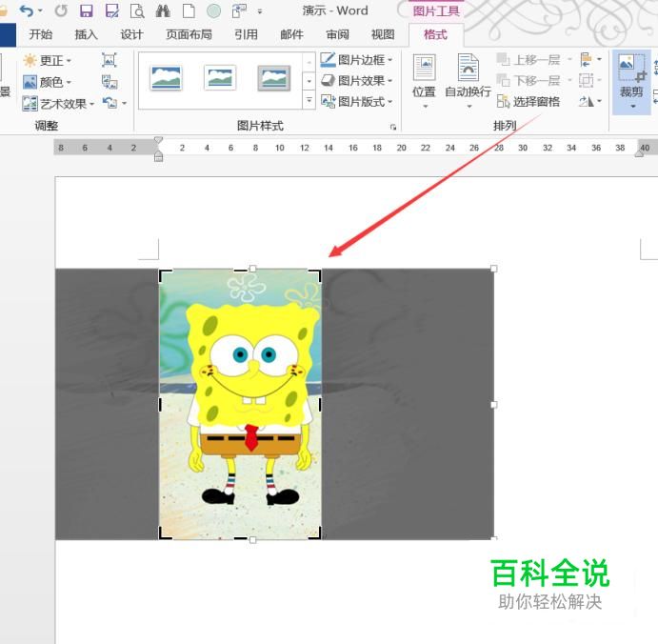658x644 pixels.
Task: Switch to the 页面布局 tab
Action: coord(189,34)
